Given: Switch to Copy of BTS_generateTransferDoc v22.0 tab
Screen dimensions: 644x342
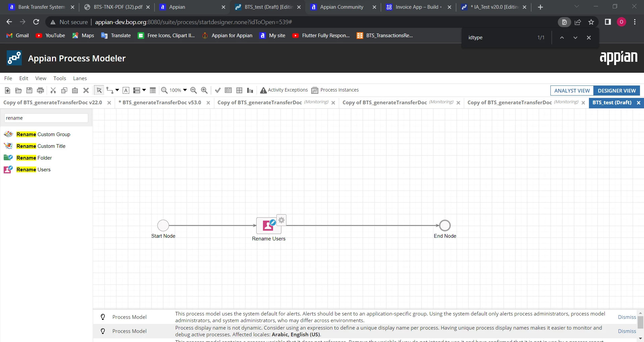Looking at the screenshot, I should (x=53, y=103).
